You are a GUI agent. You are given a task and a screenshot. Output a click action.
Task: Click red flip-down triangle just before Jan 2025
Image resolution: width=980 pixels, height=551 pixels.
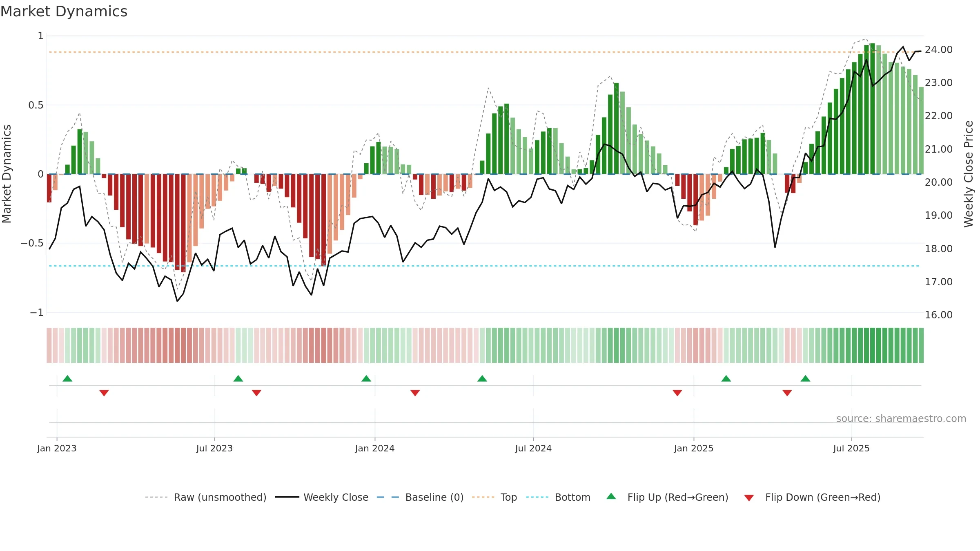tap(677, 393)
